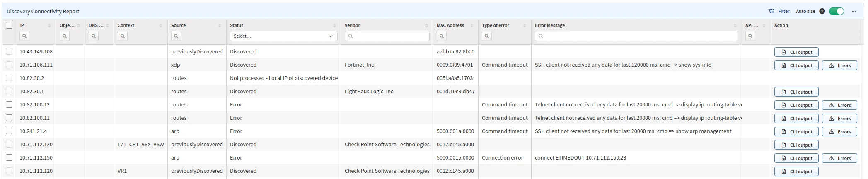Click sort arrows on Vendor column header

[x=426, y=26]
